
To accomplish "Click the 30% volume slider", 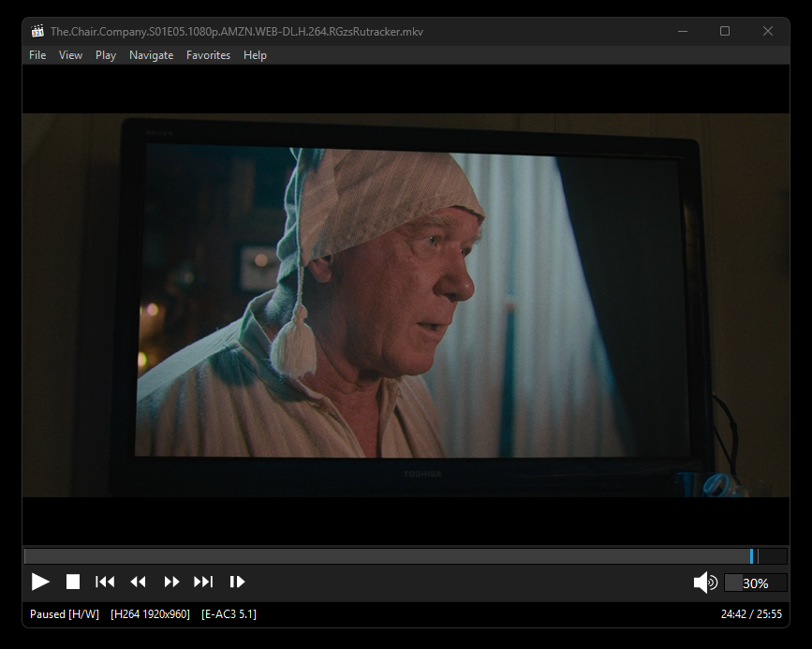I will (x=756, y=583).
